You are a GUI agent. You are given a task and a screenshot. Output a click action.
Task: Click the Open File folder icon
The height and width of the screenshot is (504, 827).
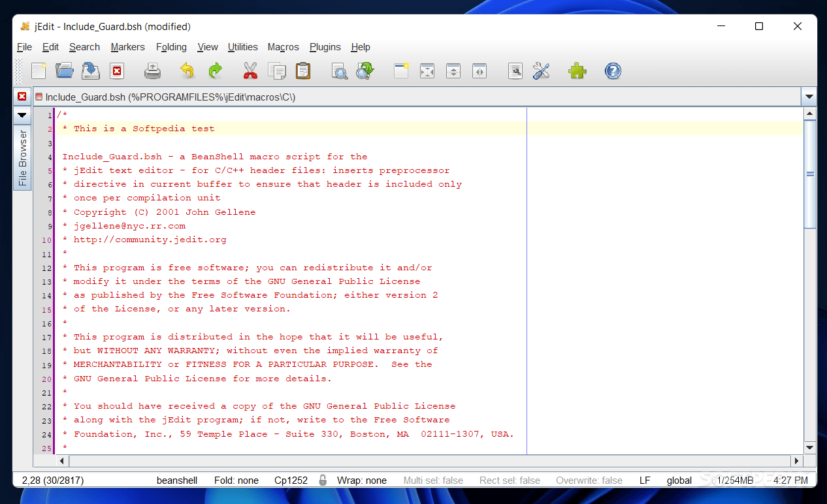click(x=64, y=71)
